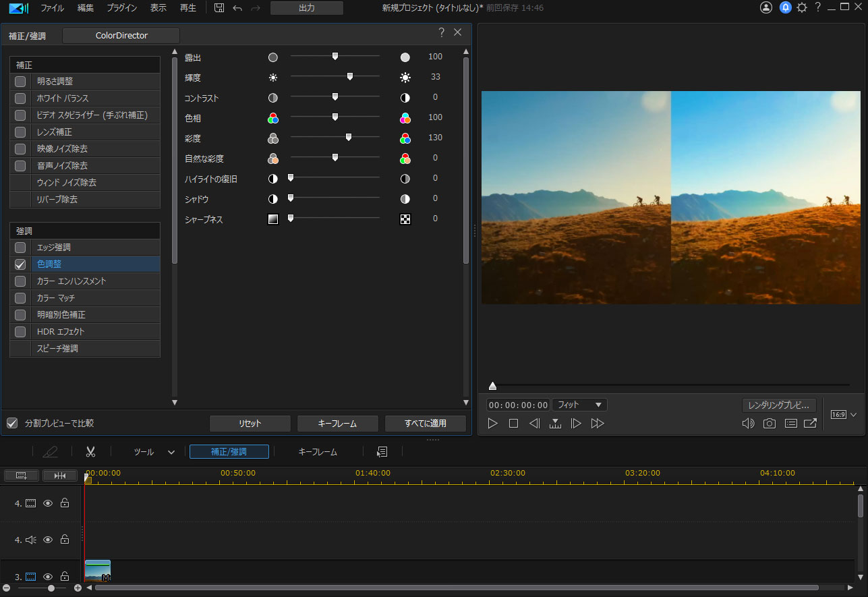This screenshot has height=597, width=868.
Task: Open the preview volume speaker icon
Action: click(x=748, y=424)
